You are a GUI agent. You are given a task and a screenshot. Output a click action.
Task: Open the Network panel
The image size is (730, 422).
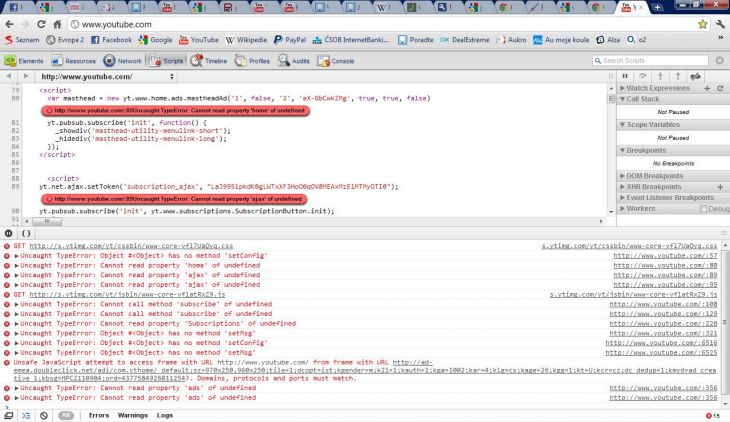pos(122,61)
